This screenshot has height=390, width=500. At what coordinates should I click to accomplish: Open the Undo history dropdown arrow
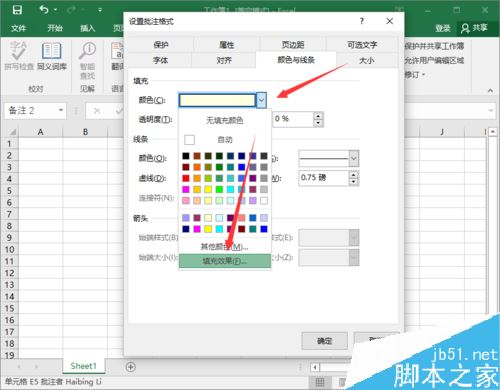pos(55,10)
